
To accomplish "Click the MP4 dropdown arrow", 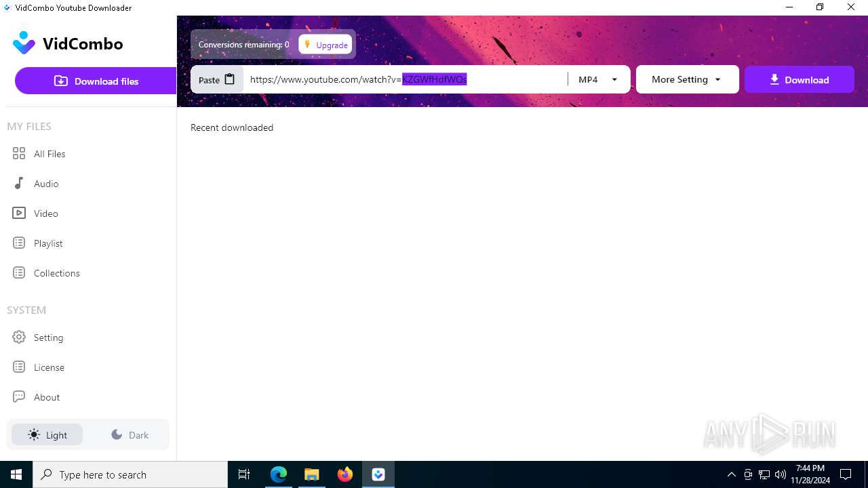I will click(x=615, y=80).
